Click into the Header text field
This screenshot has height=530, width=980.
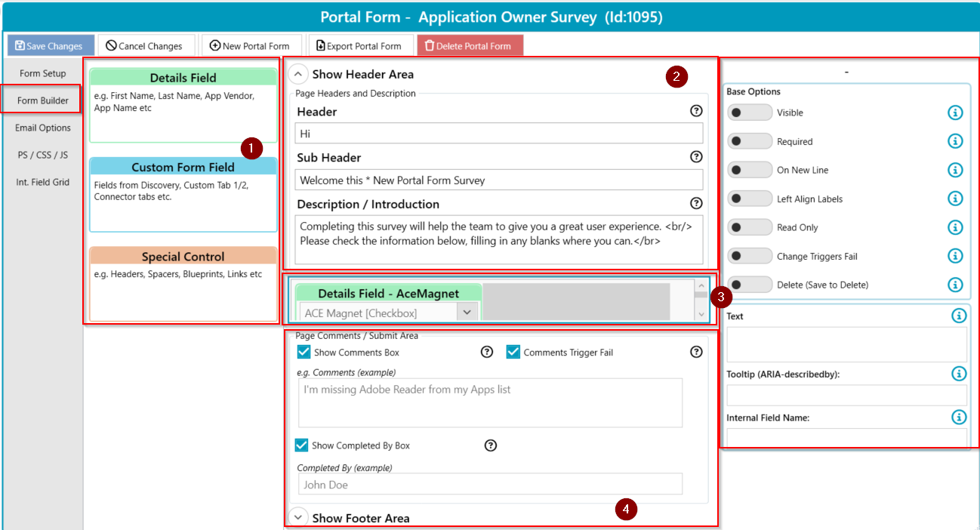(498, 134)
